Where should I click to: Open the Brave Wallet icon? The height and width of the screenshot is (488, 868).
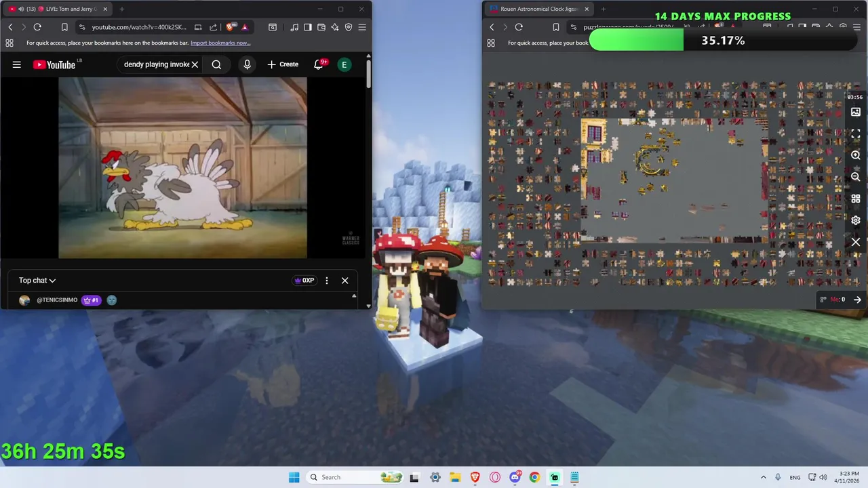[x=321, y=27]
